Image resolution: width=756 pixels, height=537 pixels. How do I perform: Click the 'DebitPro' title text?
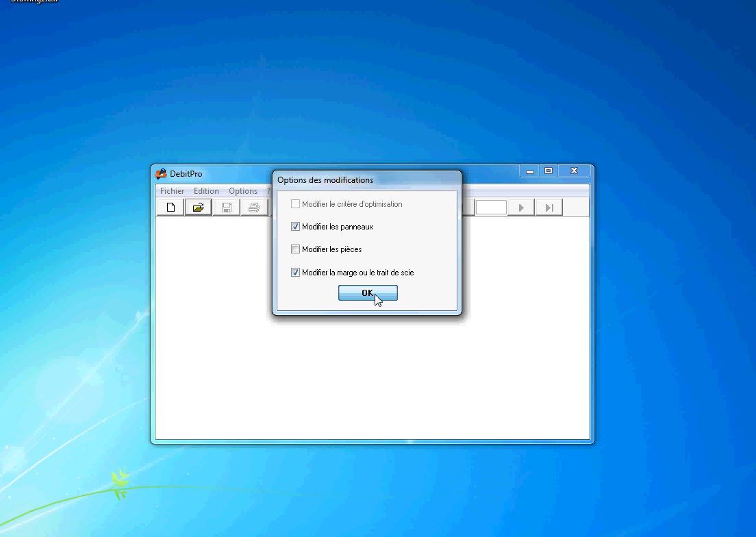[186, 174]
